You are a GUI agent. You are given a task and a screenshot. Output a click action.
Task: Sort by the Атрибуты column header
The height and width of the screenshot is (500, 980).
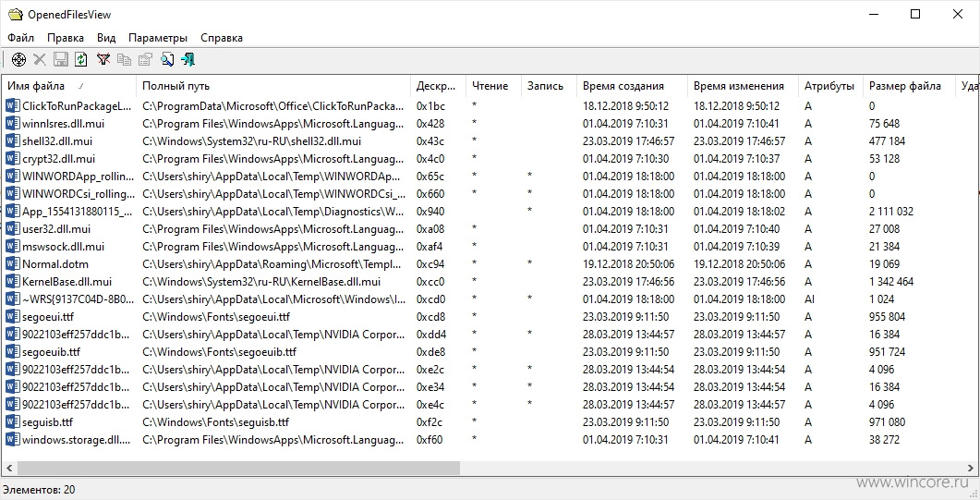click(x=830, y=86)
